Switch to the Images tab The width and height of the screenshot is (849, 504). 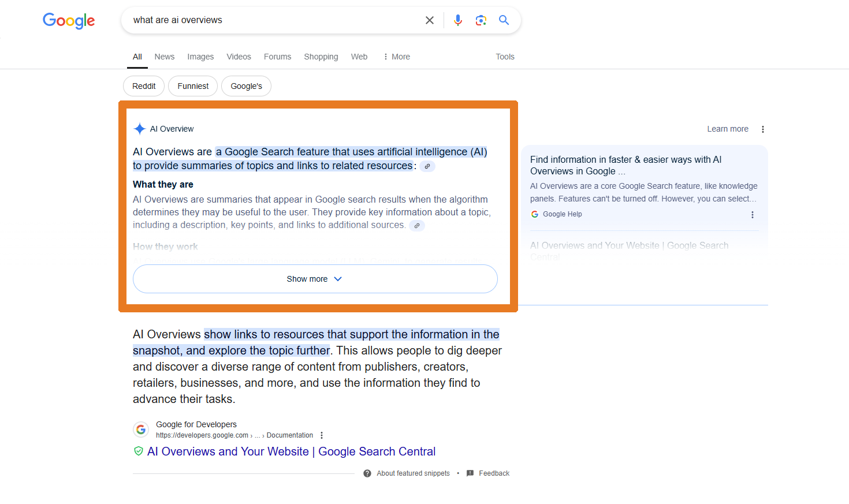[200, 57]
